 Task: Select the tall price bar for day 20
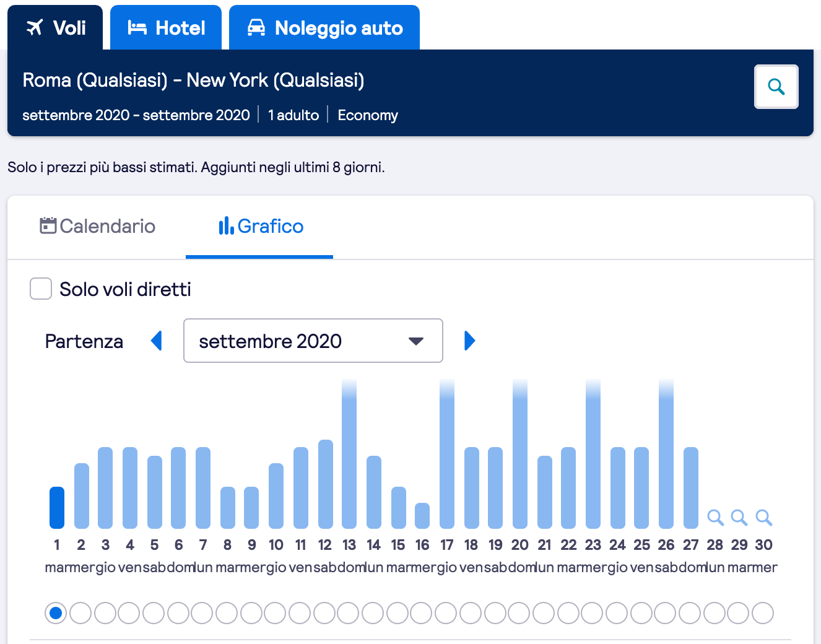(520, 453)
